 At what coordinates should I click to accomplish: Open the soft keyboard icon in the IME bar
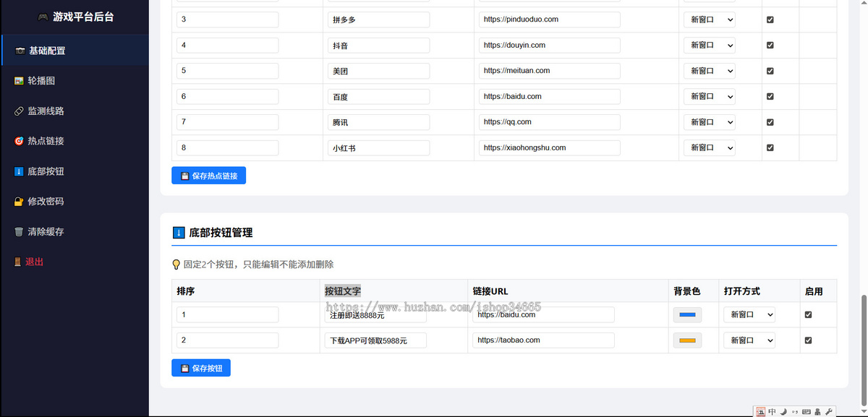(807, 411)
